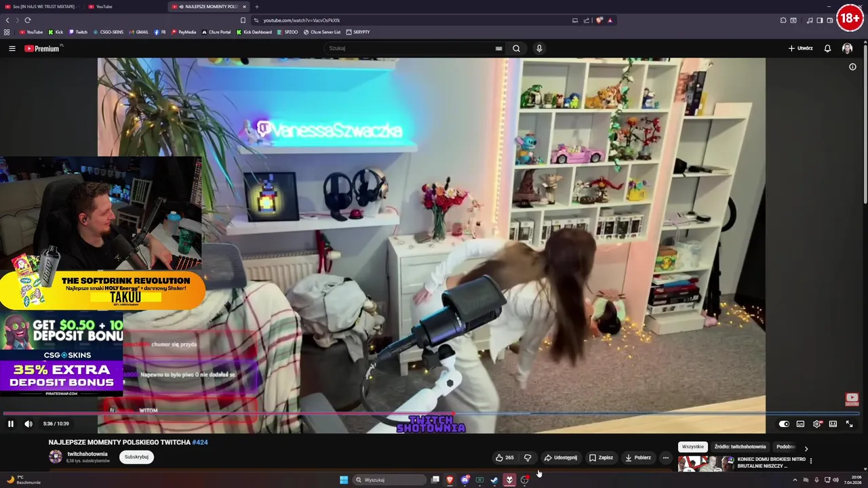Open the KONIEC DOMU BROKIESI video thumbnail
Image resolution: width=868 pixels, height=488 pixels.
pyautogui.click(x=706, y=464)
